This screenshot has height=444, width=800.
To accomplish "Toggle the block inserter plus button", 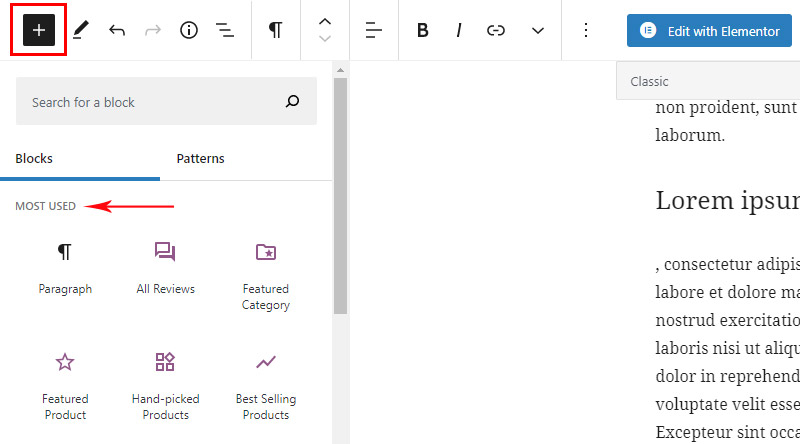I will (x=39, y=30).
